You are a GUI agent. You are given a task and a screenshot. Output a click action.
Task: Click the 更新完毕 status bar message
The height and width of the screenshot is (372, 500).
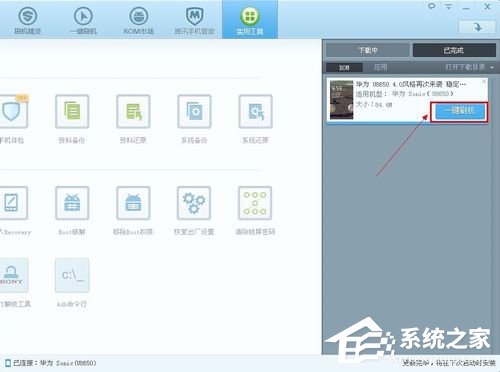(449, 363)
